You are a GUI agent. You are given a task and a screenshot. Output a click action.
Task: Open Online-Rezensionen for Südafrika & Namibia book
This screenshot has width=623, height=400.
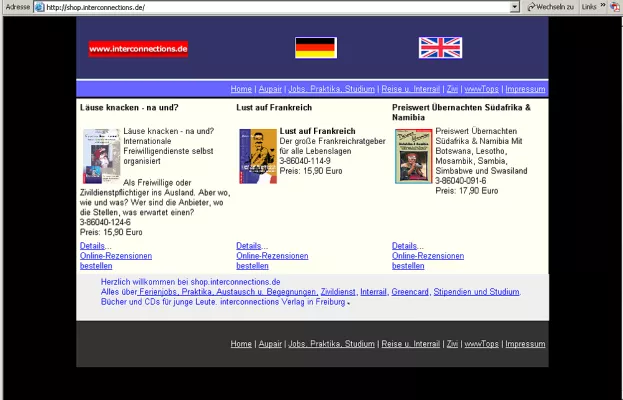(x=428, y=256)
